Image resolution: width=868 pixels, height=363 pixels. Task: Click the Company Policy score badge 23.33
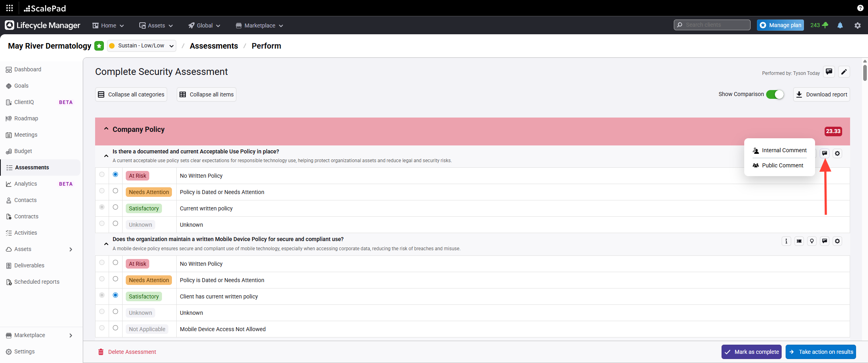(833, 131)
